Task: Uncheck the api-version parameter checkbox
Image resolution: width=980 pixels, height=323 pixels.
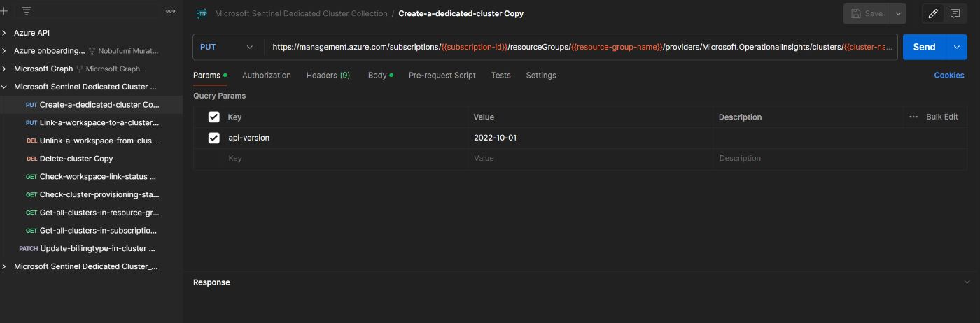Action: tap(214, 138)
